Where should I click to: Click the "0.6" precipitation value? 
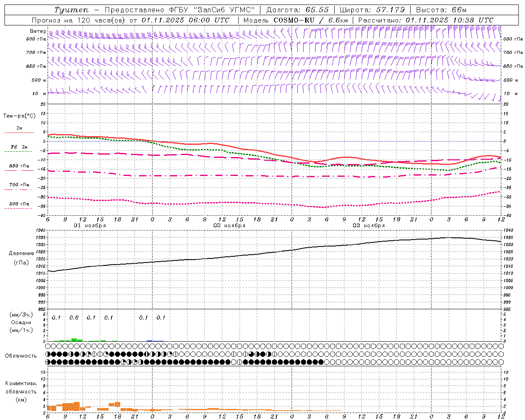(74, 317)
